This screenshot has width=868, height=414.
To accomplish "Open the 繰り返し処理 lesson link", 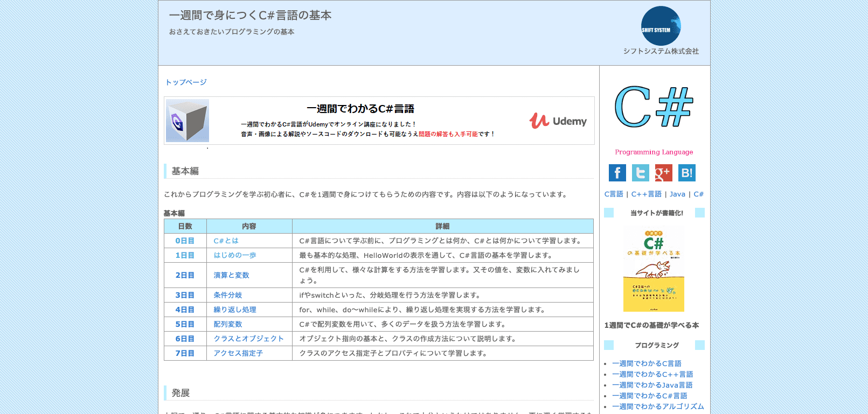I will 234,310.
